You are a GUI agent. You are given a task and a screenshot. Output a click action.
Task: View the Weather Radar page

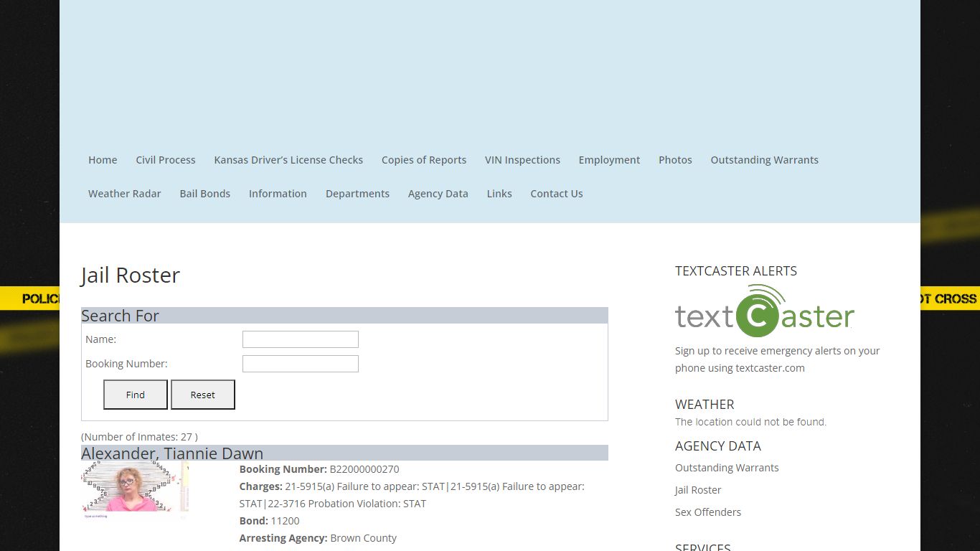click(125, 194)
